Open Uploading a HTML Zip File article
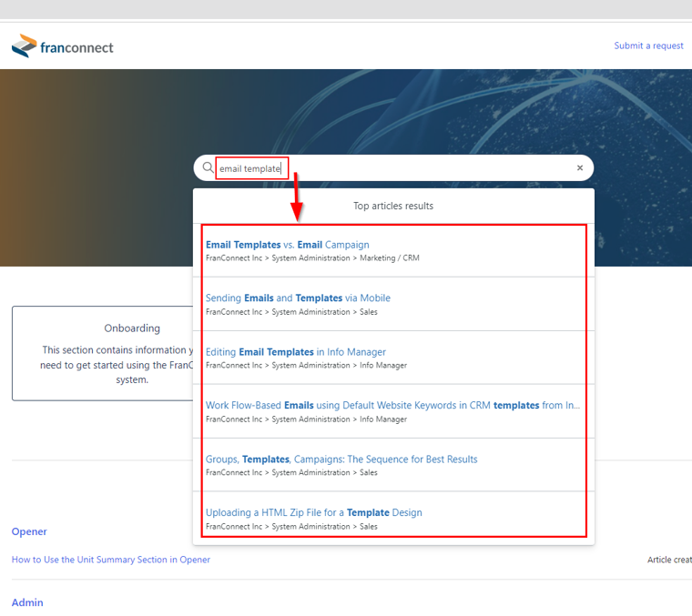692x616 pixels. click(x=314, y=512)
